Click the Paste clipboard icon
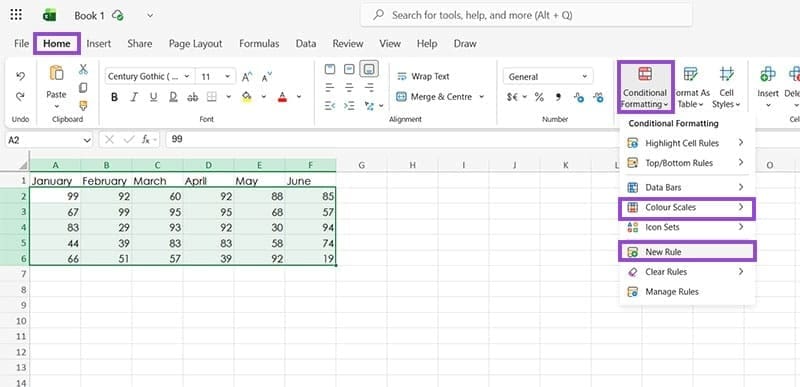The height and width of the screenshot is (387, 800). pyautogui.click(x=56, y=73)
